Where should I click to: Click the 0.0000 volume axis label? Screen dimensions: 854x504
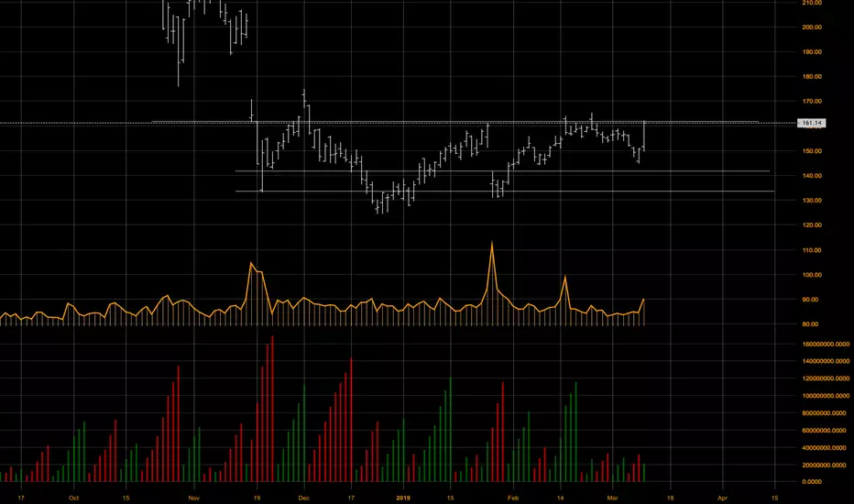point(812,482)
